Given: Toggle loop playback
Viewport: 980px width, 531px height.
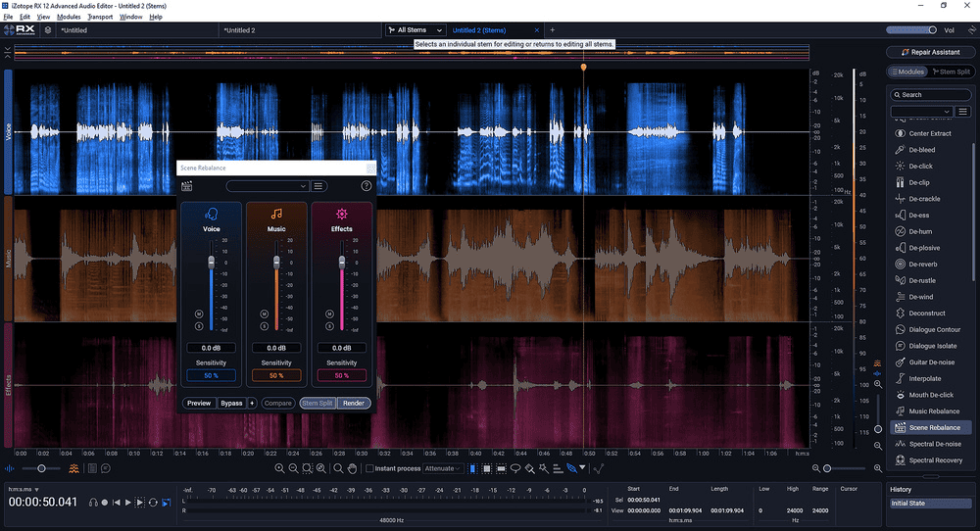Looking at the screenshot, I should tap(153, 503).
